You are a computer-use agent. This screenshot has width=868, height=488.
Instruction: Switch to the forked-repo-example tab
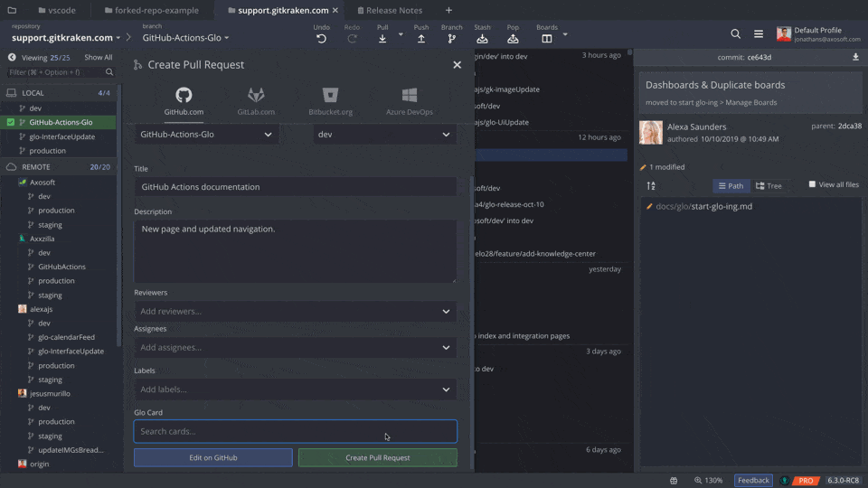pos(151,10)
